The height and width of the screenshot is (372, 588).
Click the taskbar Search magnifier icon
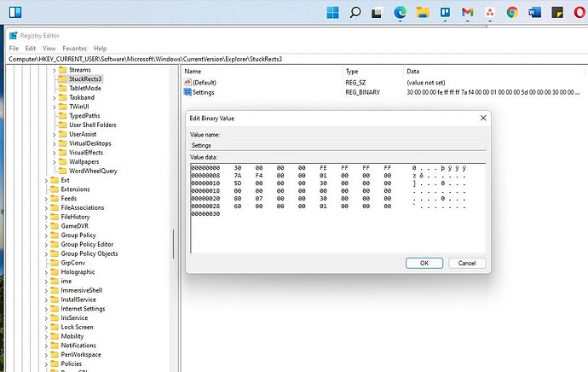pos(355,13)
